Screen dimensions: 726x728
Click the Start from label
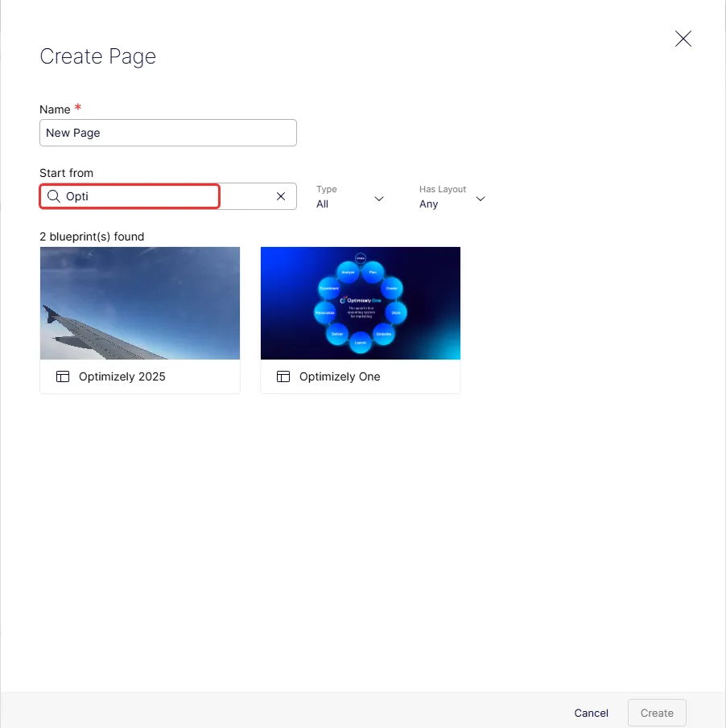pos(67,173)
